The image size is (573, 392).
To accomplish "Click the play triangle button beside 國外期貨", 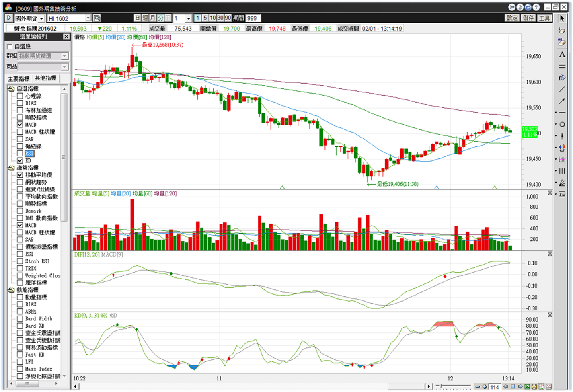I will click(x=9, y=18).
